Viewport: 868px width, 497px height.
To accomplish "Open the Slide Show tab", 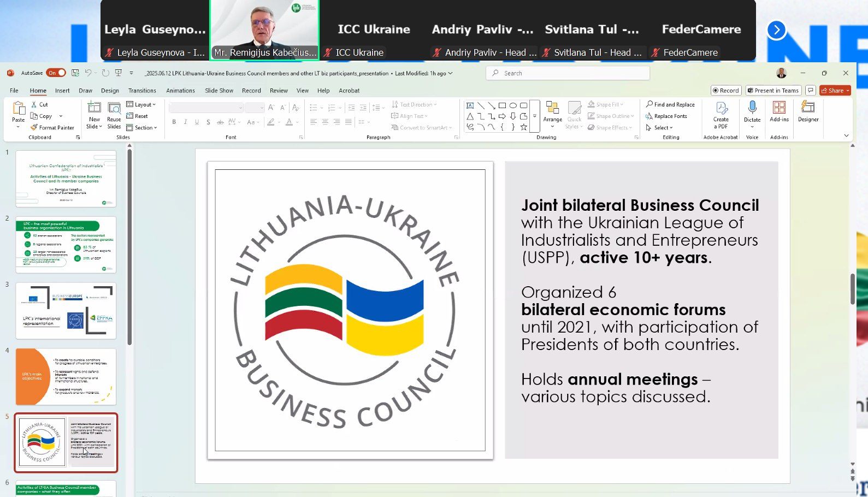I will coord(219,91).
